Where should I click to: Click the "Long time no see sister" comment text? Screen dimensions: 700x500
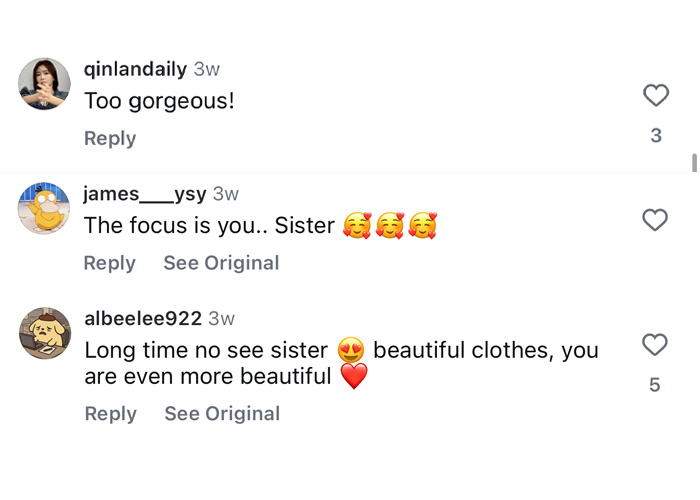(x=206, y=351)
